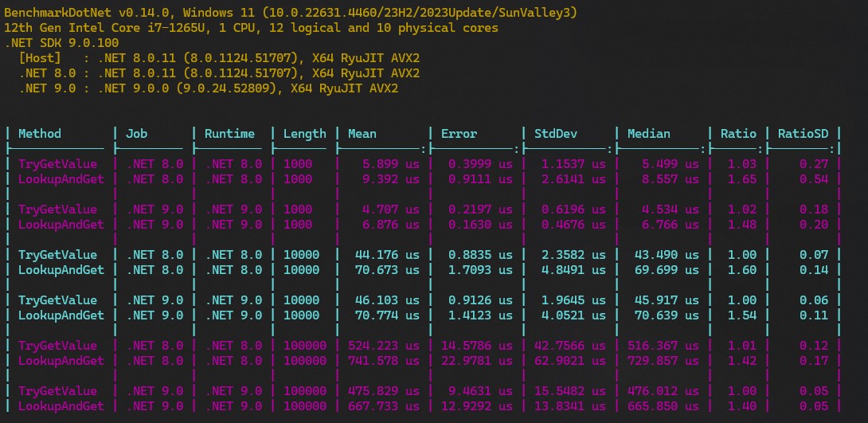Click error value 22.9781 us
868x423 pixels.
click(x=477, y=360)
